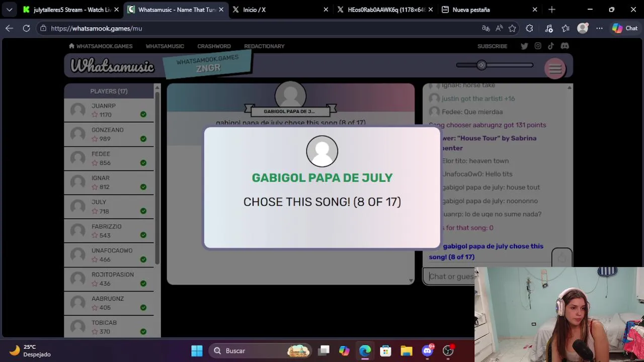View site information lock icon

click(x=43, y=29)
